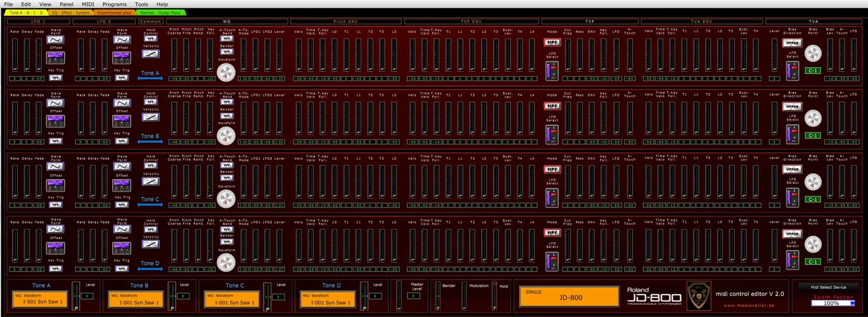The width and height of the screenshot is (868, 317).
Task: Open Bias Point C-1 selector in Tone D row
Action: [813, 261]
